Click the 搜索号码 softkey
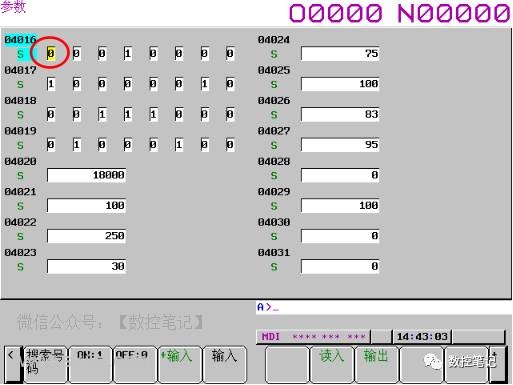This screenshot has width=513, height=385. (x=45, y=364)
